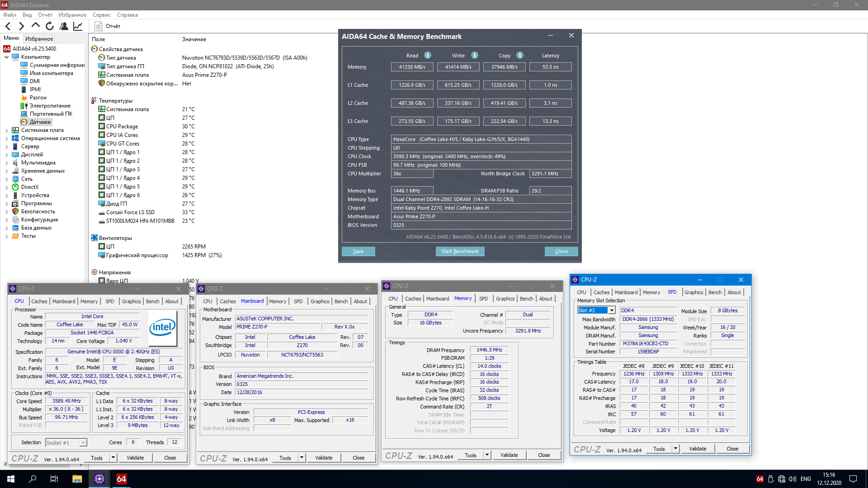Click AIDA64 icon in the taskbar

[x=121, y=479]
